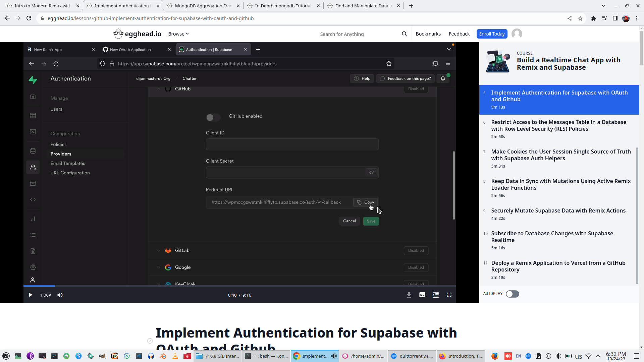Change the 1.00× playback speed
Image resolution: width=644 pixels, height=362 pixels.
(x=45, y=295)
